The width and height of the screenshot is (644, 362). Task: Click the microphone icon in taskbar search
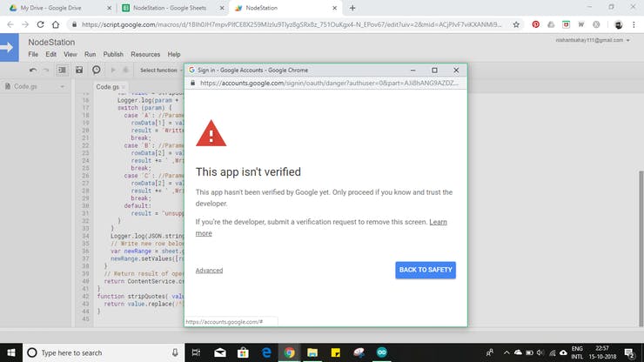[175, 352]
